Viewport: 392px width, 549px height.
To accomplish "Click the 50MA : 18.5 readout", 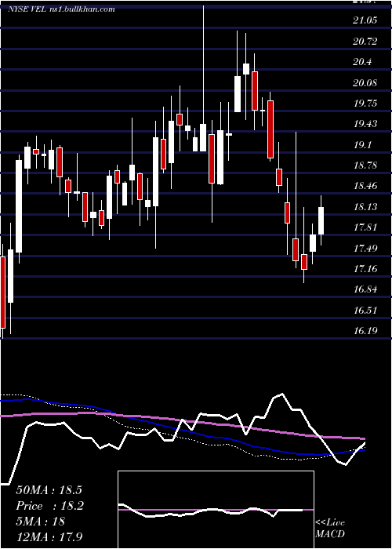I will [x=49, y=490].
